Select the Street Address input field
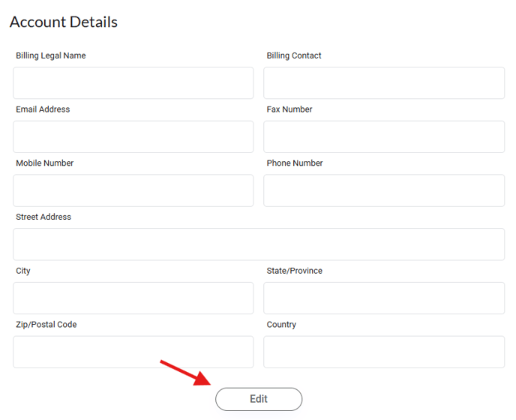The height and width of the screenshot is (420, 516). coord(259,244)
